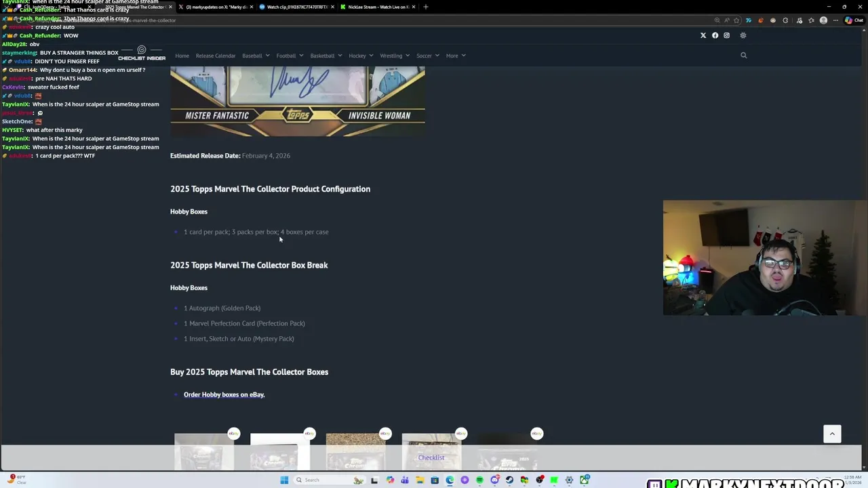Image resolution: width=868 pixels, height=488 pixels.
Task: Click '1 Autograph (Golden Pack)' text
Action: coord(222,308)
